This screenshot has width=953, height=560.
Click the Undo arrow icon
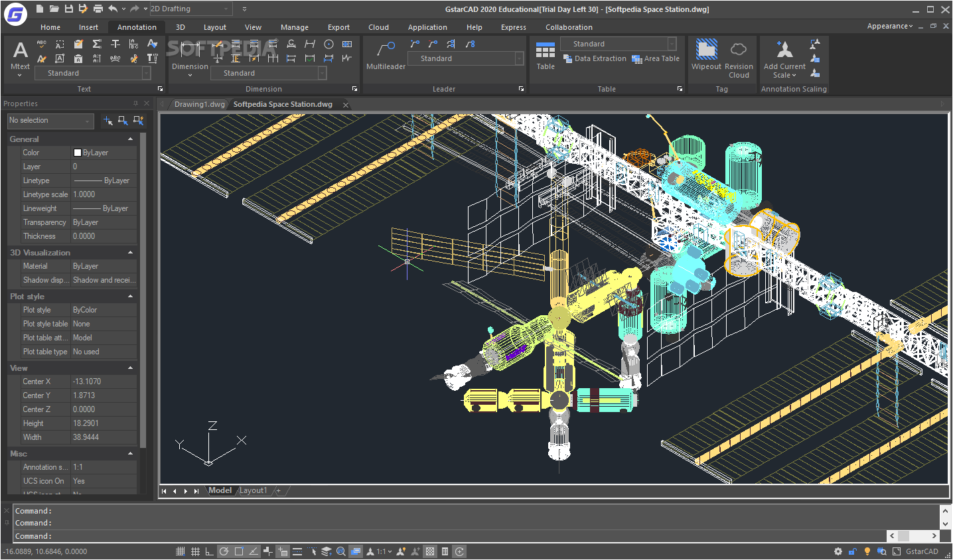pos(113,9)
